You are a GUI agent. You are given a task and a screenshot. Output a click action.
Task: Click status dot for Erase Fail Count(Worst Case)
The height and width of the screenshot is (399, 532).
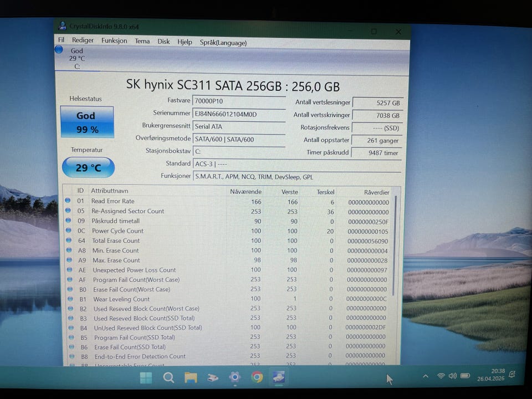(70, 289)
